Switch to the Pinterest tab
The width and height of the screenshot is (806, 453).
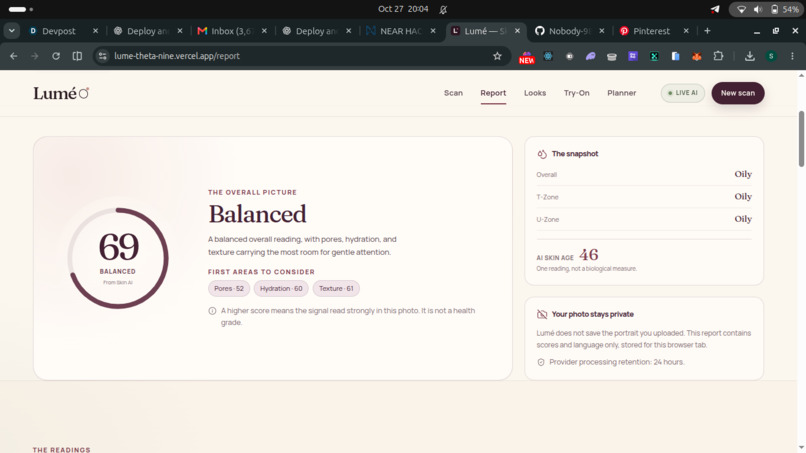click(x=651, y=31)
